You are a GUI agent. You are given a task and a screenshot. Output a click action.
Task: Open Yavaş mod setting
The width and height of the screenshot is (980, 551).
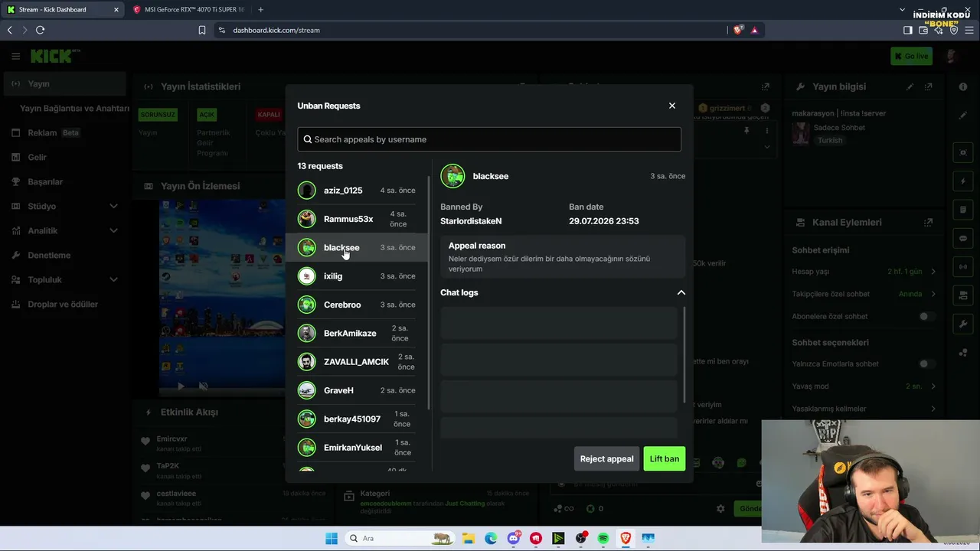pyautogui.click(x=933, y=386)
